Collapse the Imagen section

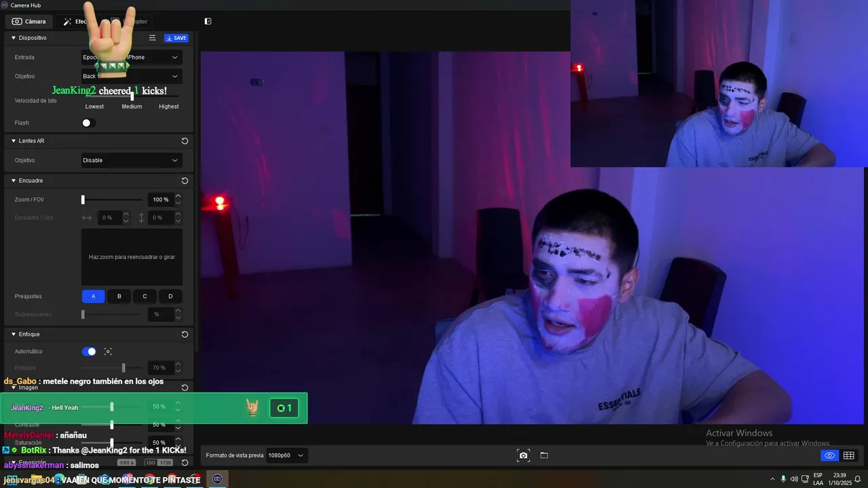tap(13, 388)
